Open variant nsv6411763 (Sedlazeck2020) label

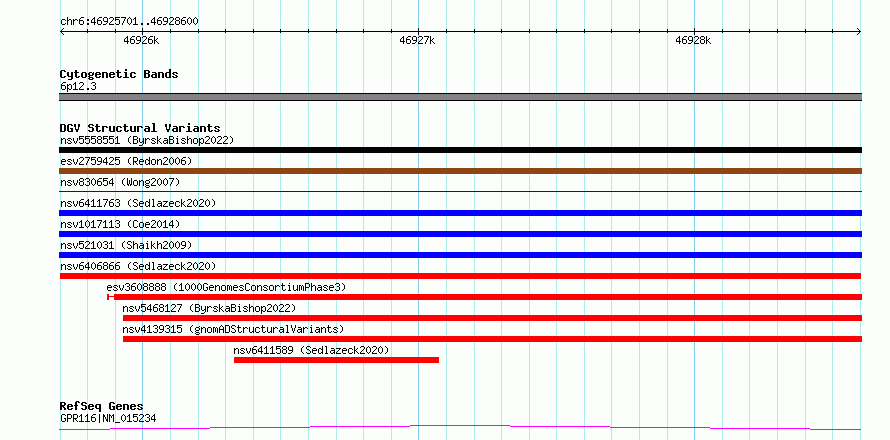pyautogui.click(x=138, y=203)
